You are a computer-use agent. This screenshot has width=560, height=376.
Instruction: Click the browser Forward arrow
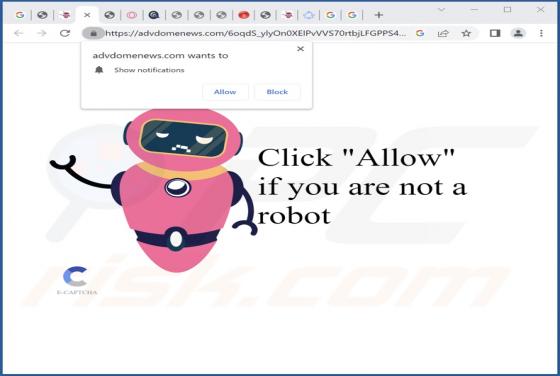[42, 33]
